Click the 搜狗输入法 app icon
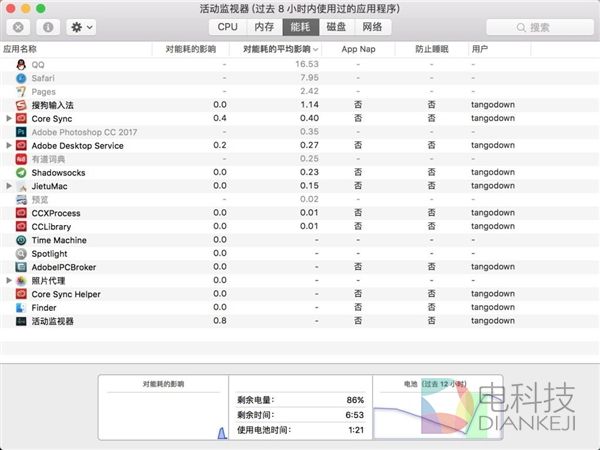 click(x=21, y=105)
